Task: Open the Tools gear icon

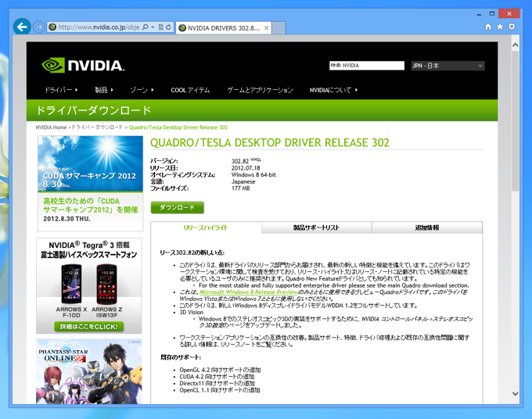Action: [512, 27]
